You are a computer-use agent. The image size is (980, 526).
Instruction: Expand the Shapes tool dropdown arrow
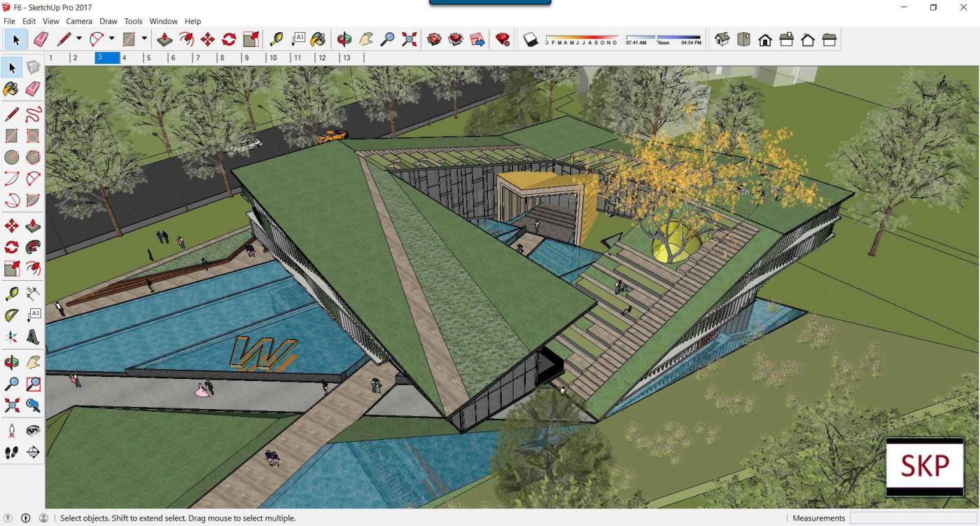point(144,39)
